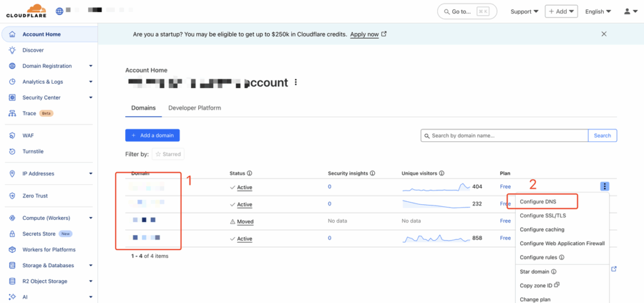The image size is (644, 303).
Task: Click the R2 Object Storage icon
Action: point(13,281)
